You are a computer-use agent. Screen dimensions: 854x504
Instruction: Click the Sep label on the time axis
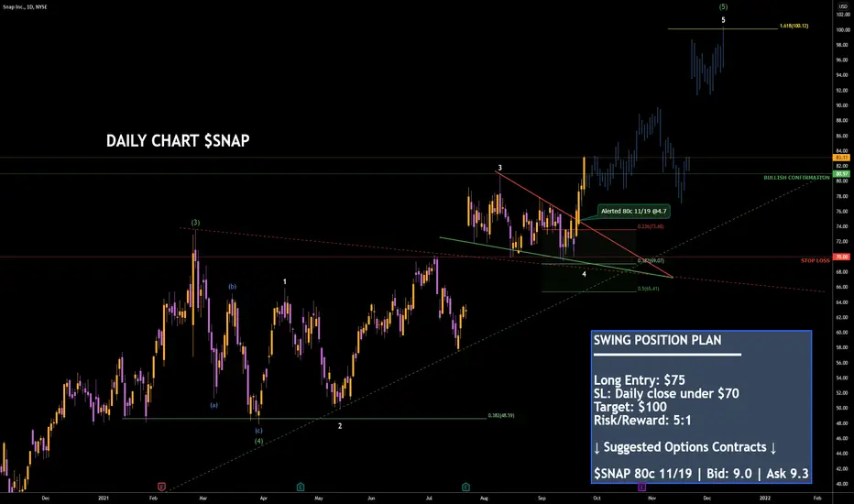pyautogui.click(x=542, y=498)
